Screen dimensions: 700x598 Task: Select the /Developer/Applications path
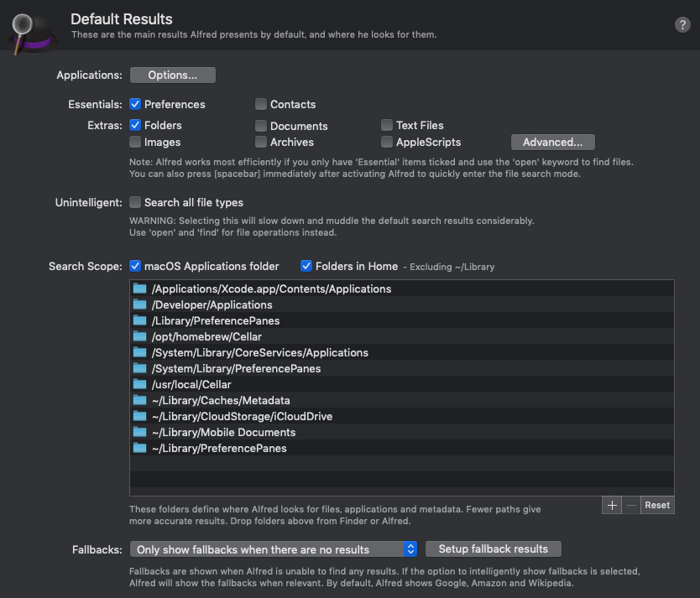tap(212, 305)
